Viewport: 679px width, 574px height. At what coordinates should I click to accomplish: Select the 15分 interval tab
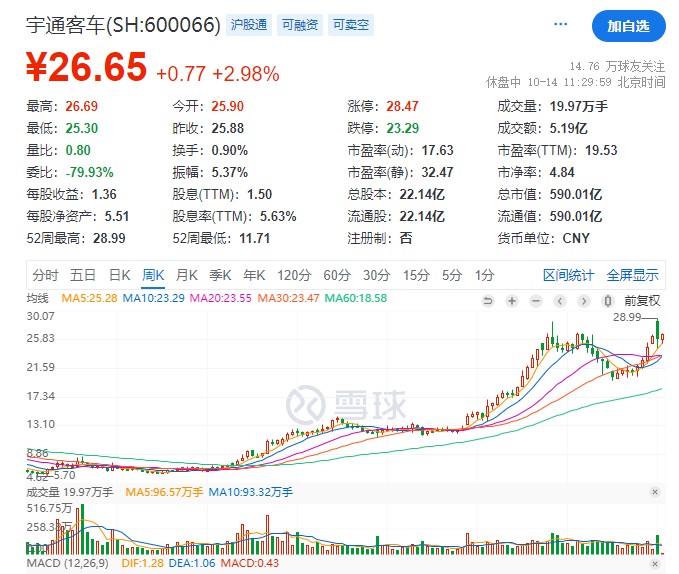(416, 275)
